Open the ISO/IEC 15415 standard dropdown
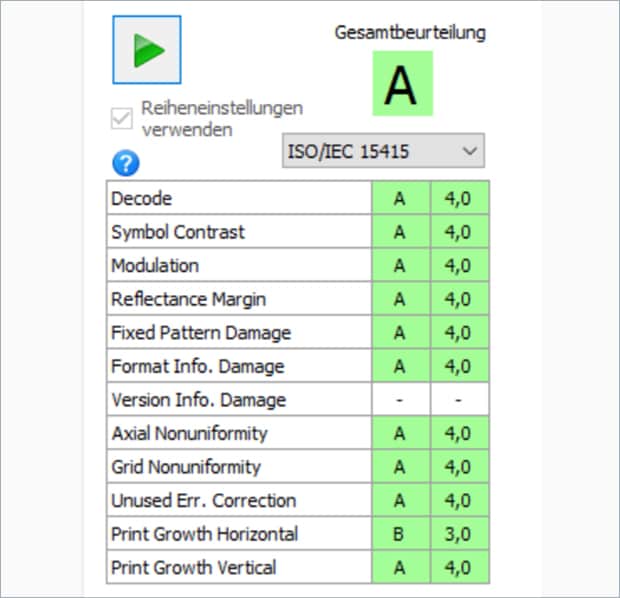Viewport: 620px width, 598px height. click(384, 151)
